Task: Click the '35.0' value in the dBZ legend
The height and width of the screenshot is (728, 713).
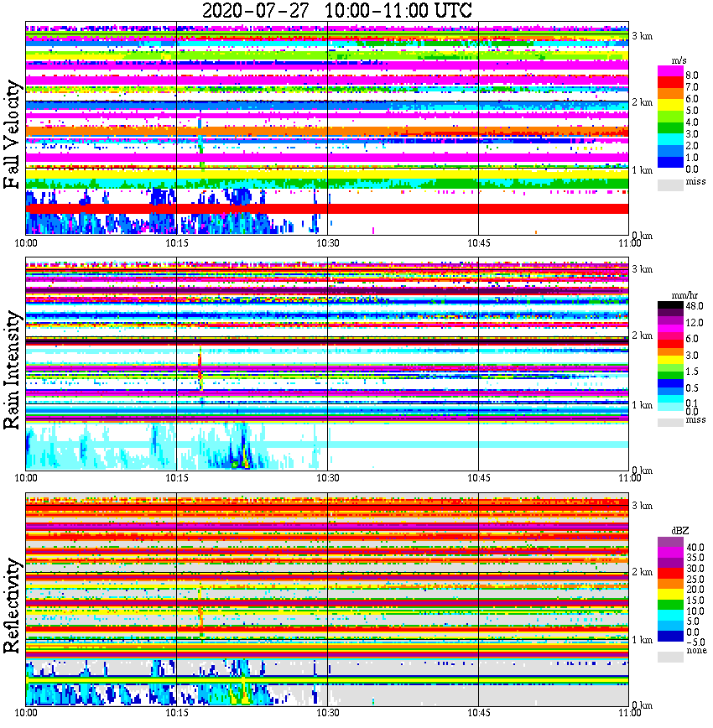Action: pos(695,558)
